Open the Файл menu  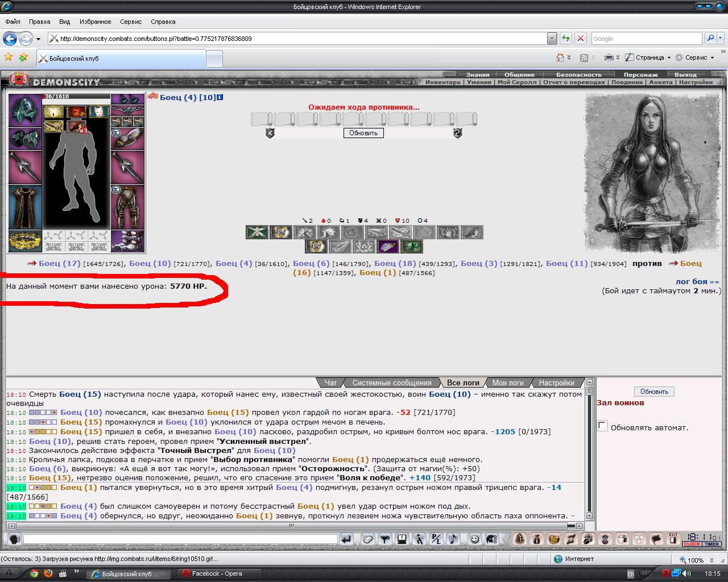[x=13, y=22]
